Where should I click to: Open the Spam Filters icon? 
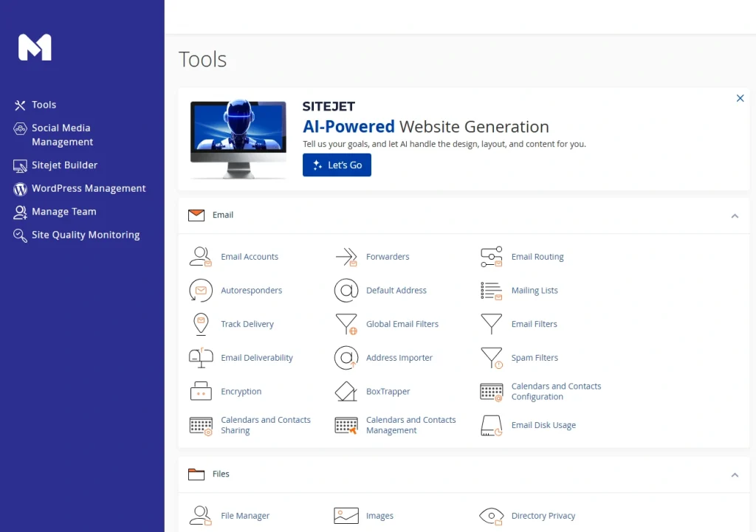click(x=491, y=358)
